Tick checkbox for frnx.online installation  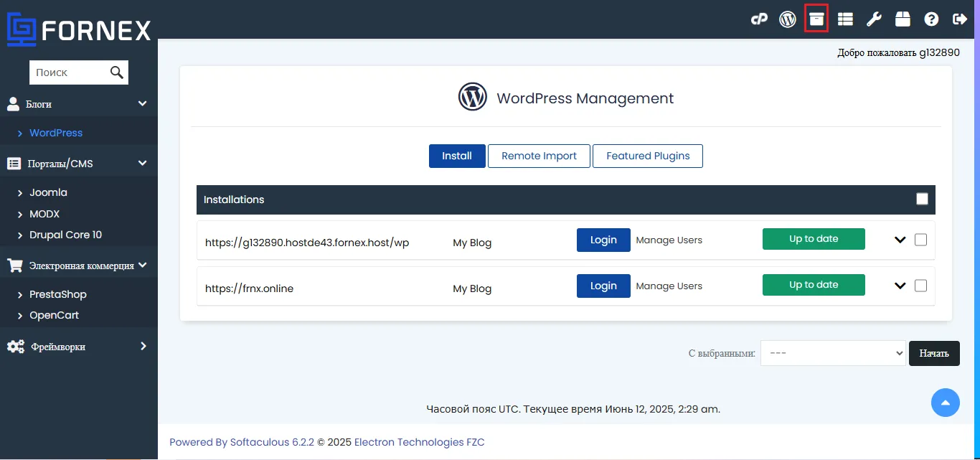click(x=920, y=286)
